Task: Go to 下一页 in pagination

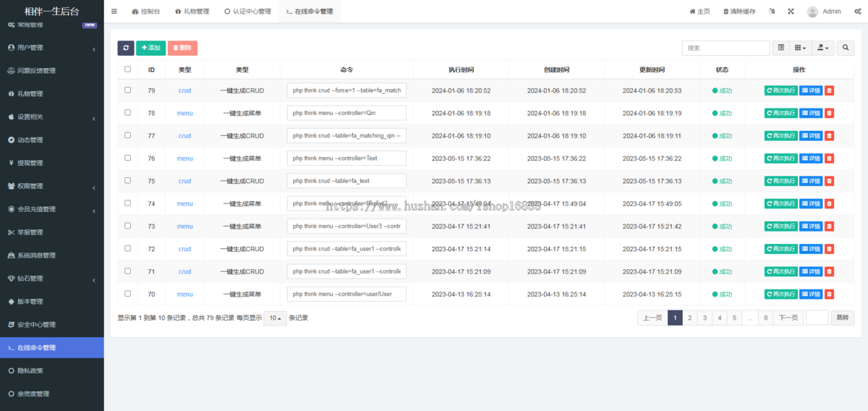Action: tap(788, 318)
